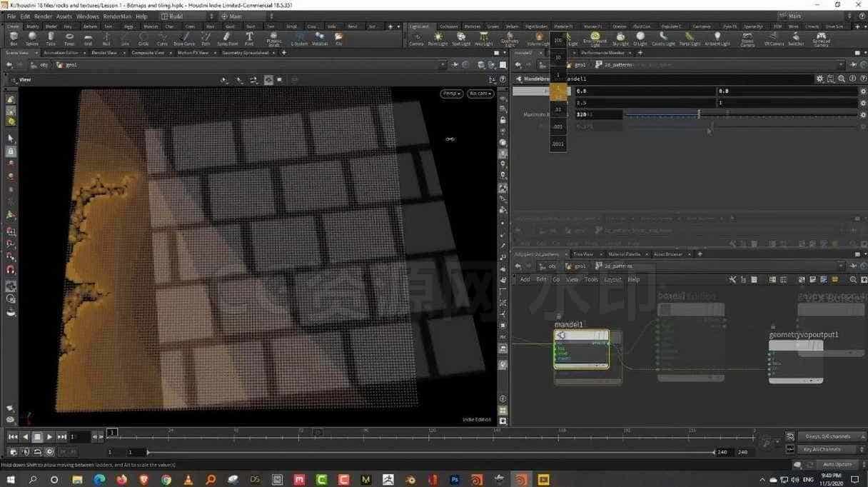Image resolution: width=868 pixels, height=487 pixels.
Task: Select the Metaball shelf tool
Action: tap(320, 38)
